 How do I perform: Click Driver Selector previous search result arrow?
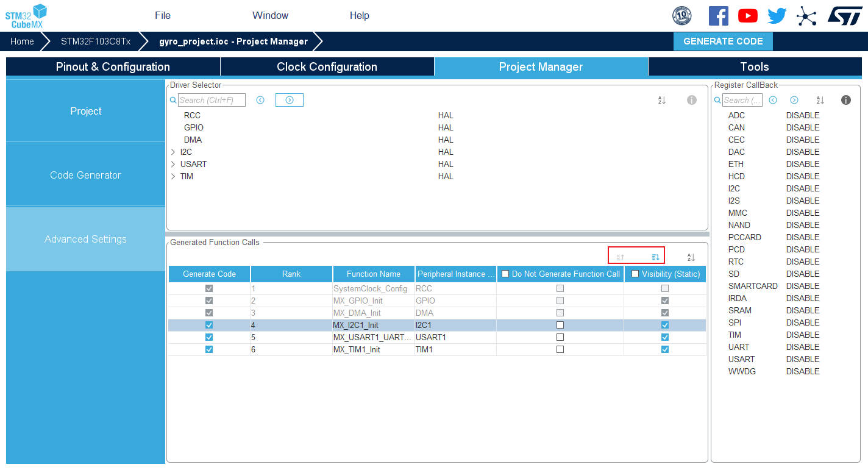pyautogui.click(x=260, y=100)
